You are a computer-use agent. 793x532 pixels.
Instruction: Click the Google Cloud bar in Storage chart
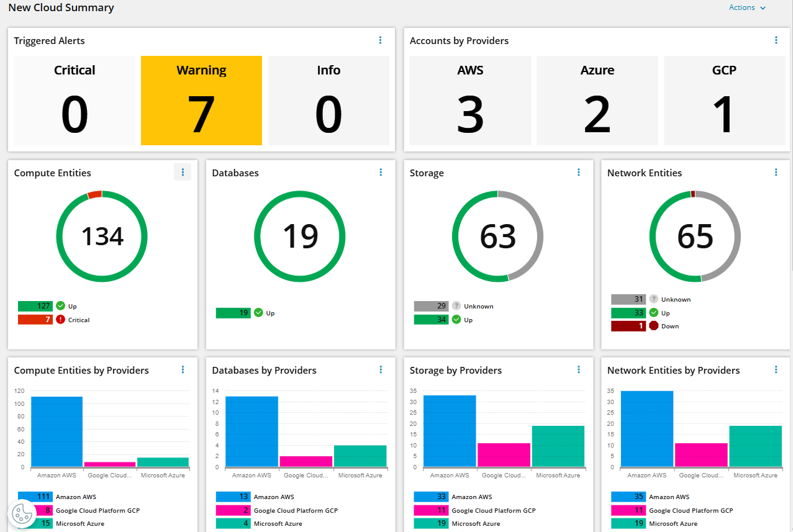pyautogui.click(x=504, y=455)
